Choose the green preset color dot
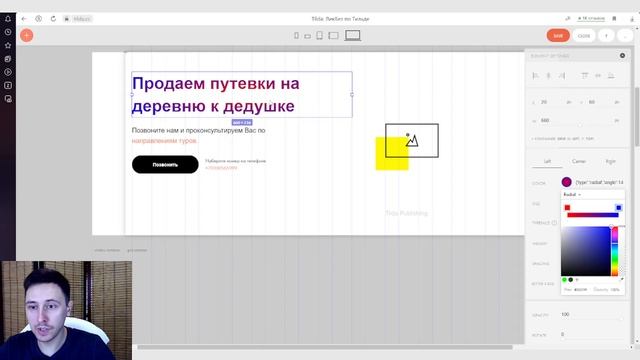This screenshot has height=360, width=640. [x=564, y=280]
